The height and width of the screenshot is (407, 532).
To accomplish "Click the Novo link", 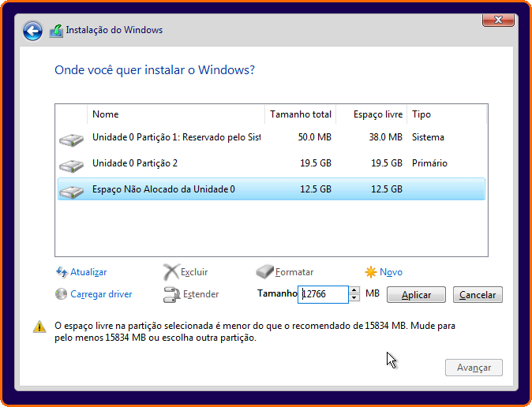I will pyautogui.click(x=391, y=272).
